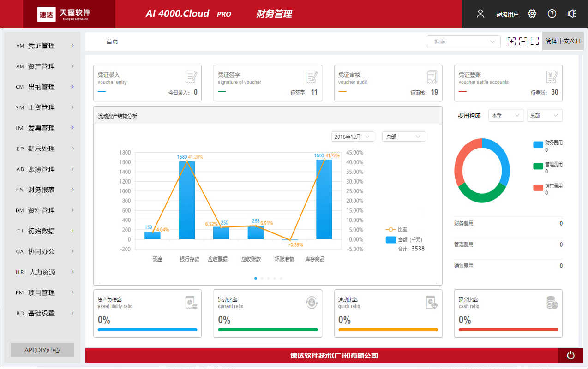Click the power logout button at bottom right

tap(570, 355)
